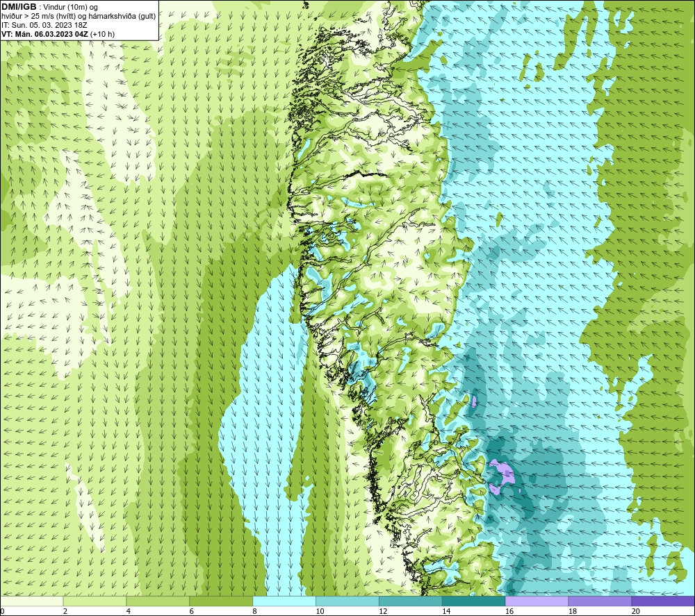Screen dimensions: 695x616
Task: Click the medium purple 18–20 m/s swatch
Action: pyautogui.click(x=600, y=601)
